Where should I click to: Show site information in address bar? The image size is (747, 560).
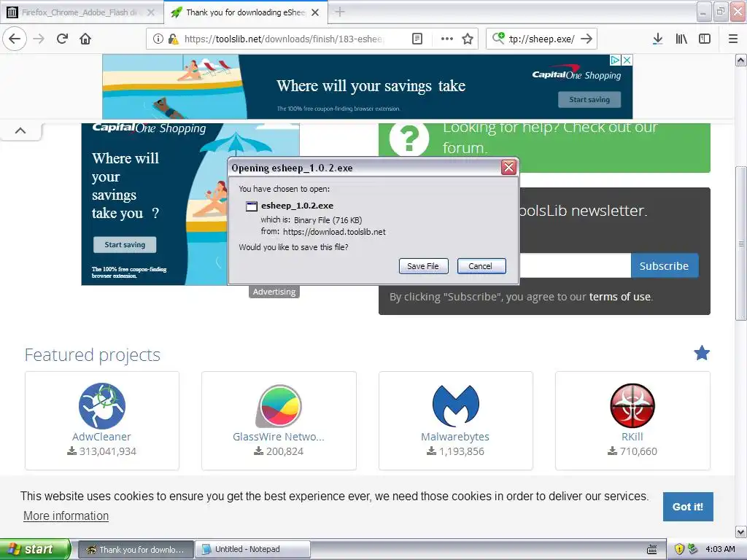tap(158, 39)
